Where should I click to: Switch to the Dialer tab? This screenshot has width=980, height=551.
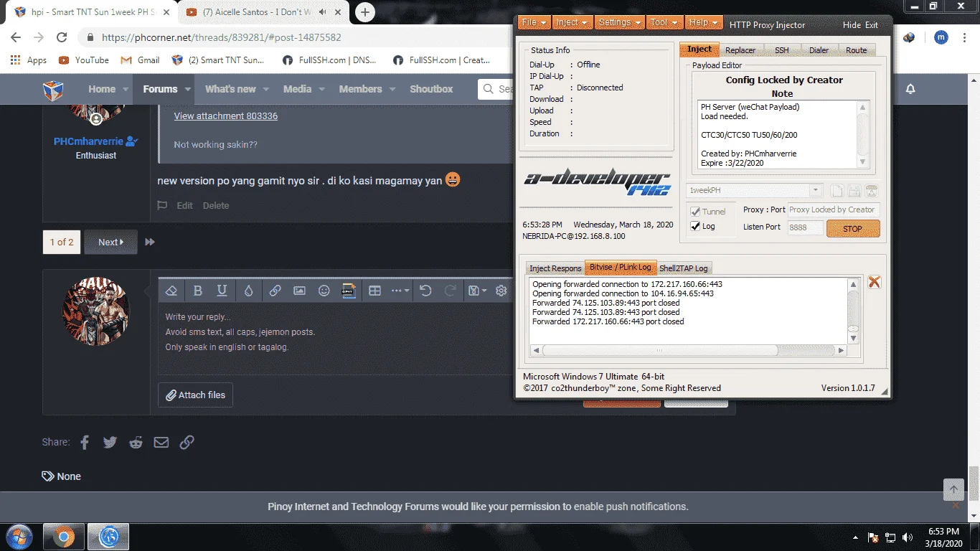819,50
